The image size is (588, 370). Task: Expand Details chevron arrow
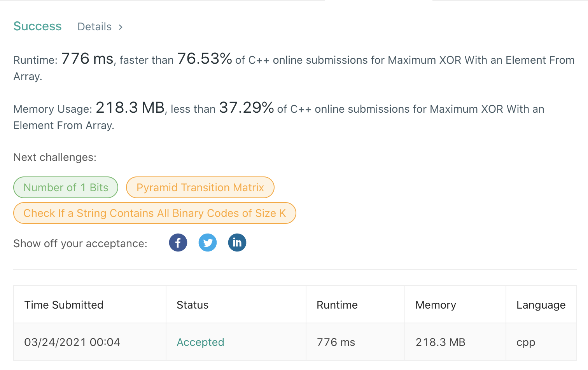pos(121,27)
